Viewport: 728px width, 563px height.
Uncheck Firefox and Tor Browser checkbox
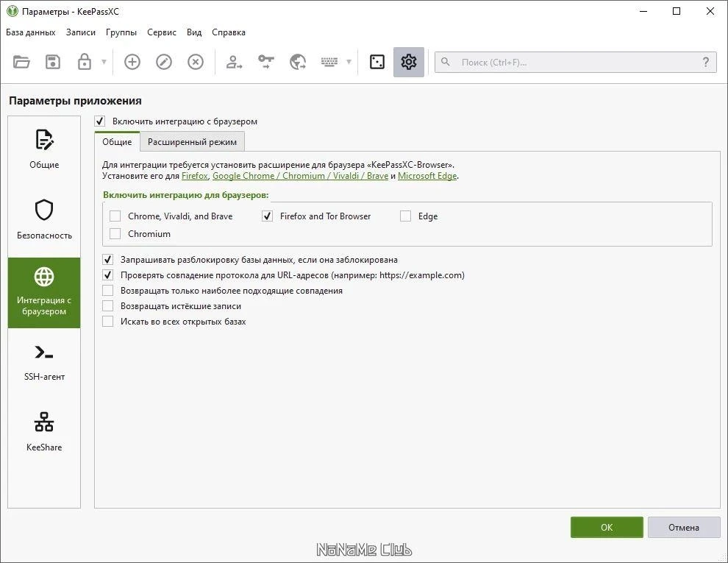click(x=268, y=216)
